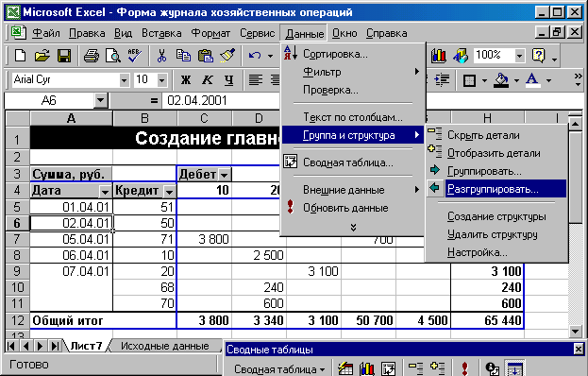
Task: Choose Сортировка... from Данные menu
Action: pos(353,54)
